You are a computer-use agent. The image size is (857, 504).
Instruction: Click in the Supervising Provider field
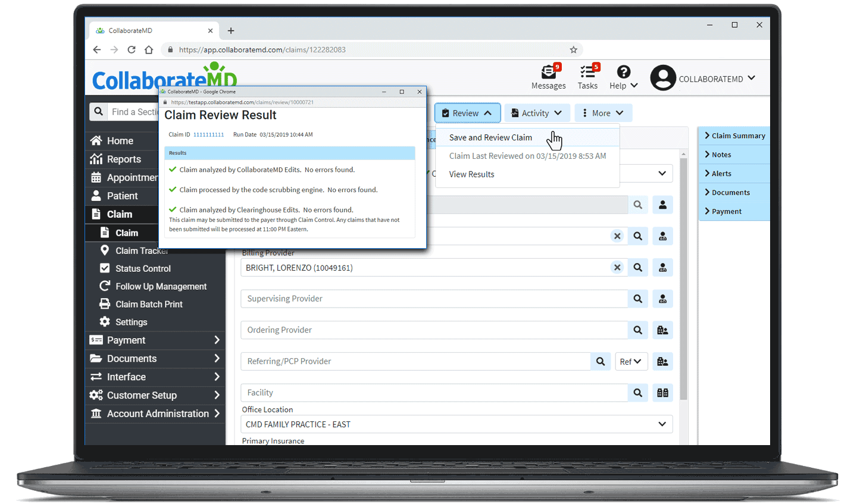pos(434,299)
